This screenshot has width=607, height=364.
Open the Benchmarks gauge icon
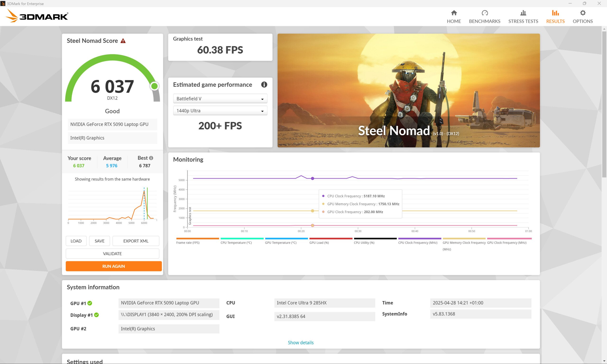[484, 13]
